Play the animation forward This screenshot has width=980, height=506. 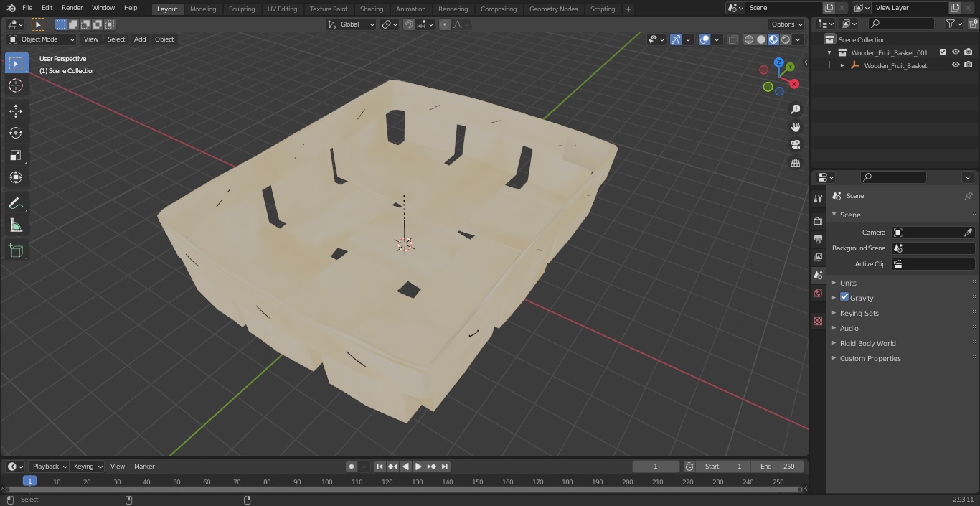[x=419, y=467]
